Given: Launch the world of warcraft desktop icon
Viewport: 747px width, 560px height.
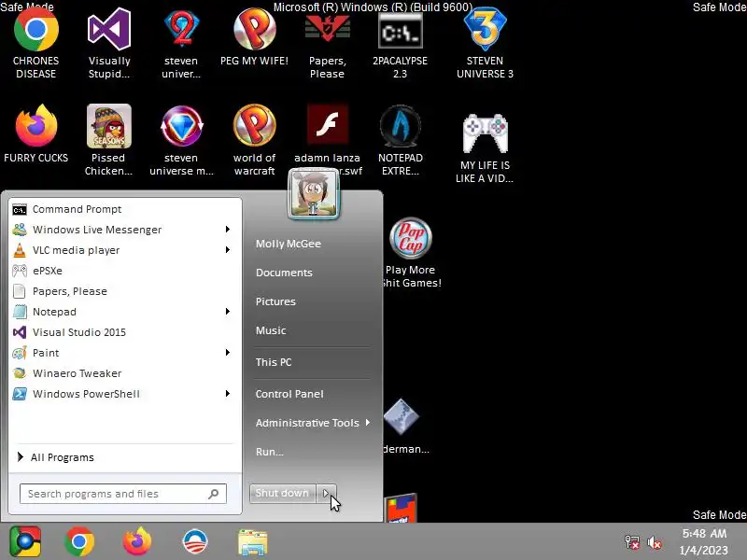Looking at the screenshot, I should 254,140.
